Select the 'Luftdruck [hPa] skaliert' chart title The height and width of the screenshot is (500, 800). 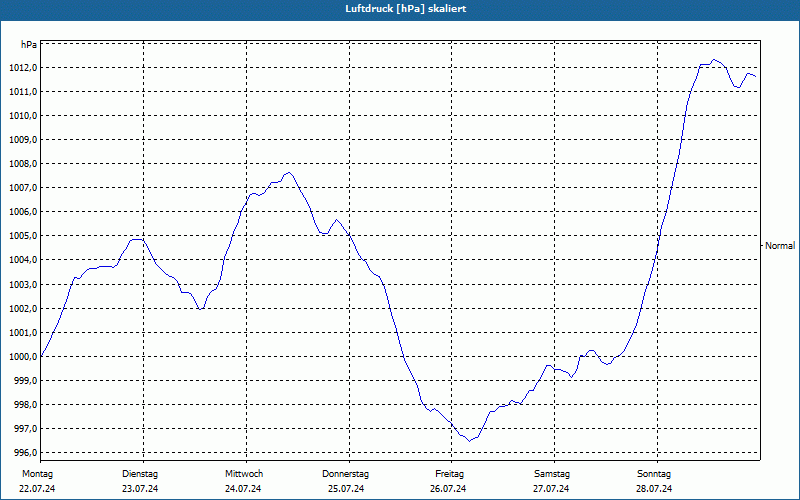click(x=406, y=9)
